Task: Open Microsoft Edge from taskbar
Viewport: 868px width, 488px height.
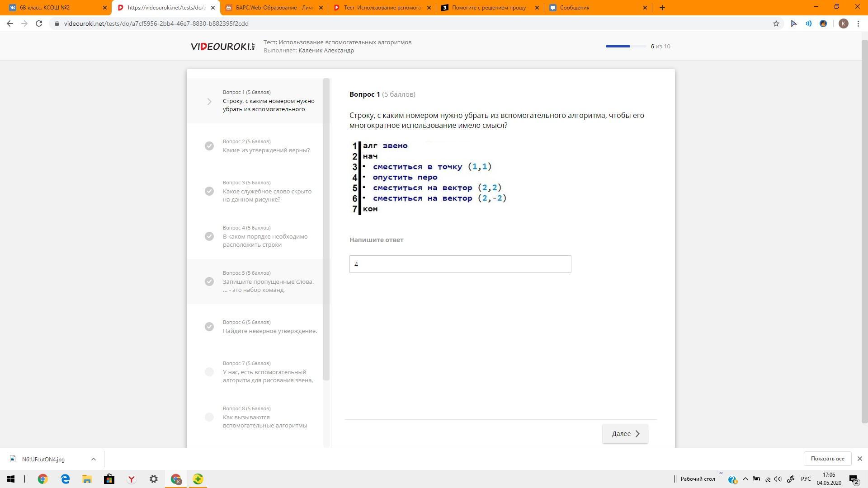Action: click(x=65, y=479)
